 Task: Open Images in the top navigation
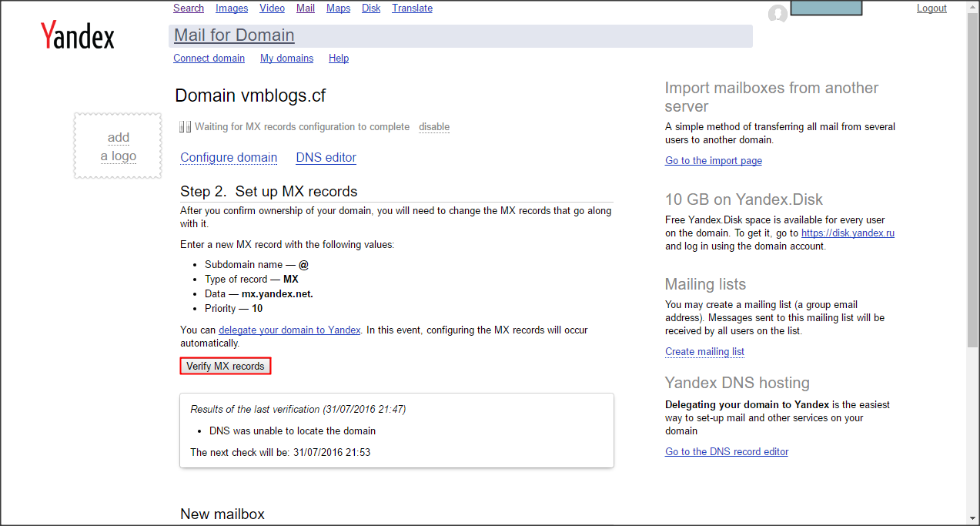tap(232, 8)
